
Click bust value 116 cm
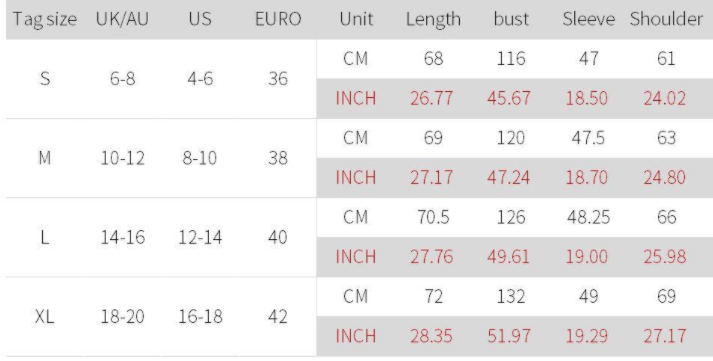click(x=511, y=59)
